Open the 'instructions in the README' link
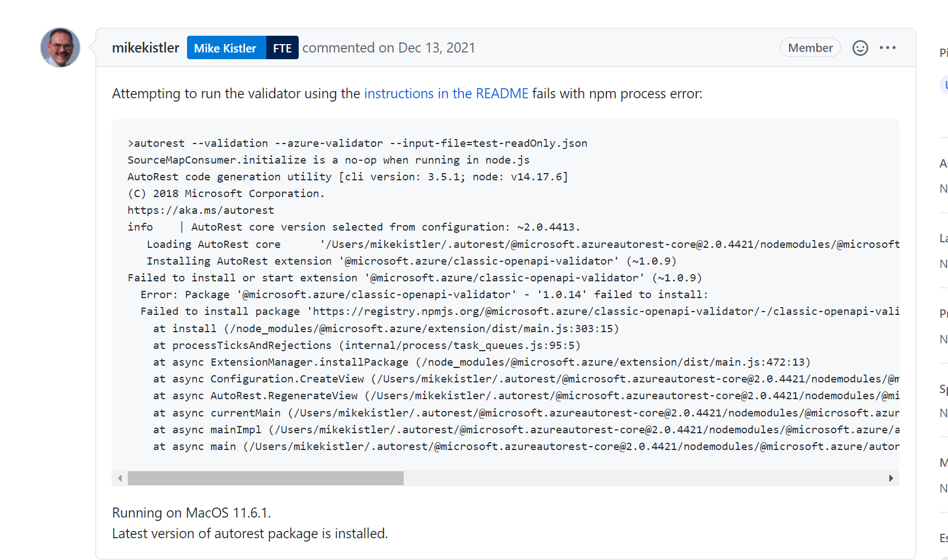 [446, 93]
